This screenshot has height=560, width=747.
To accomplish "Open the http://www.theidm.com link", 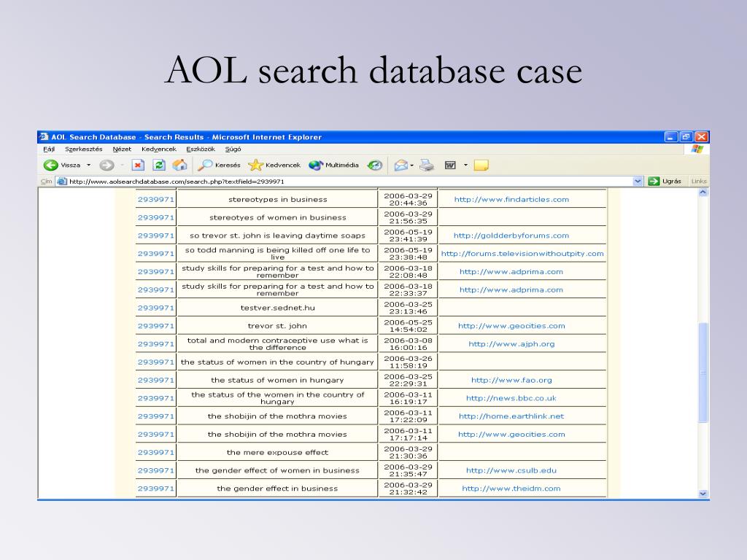I will [x=511, y=489].
